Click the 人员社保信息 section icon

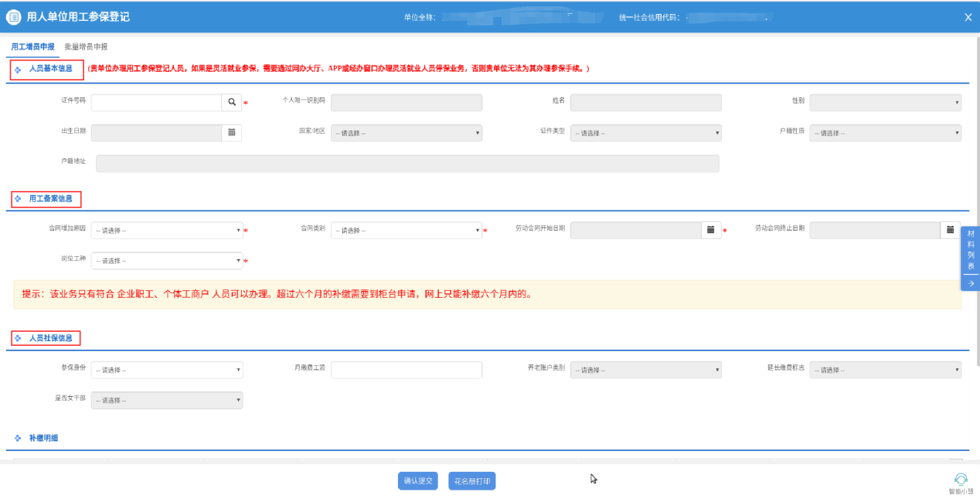(x=18, y=339)
